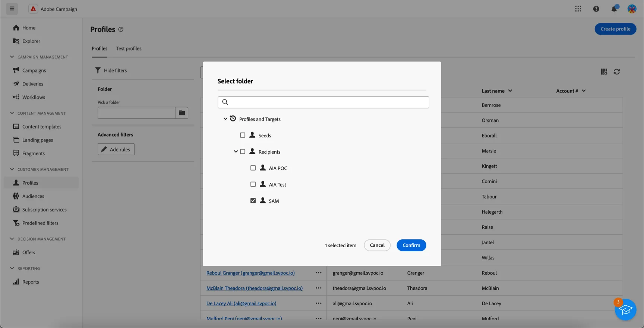
Task: Open the notifications bell
Action: point(614,9)
